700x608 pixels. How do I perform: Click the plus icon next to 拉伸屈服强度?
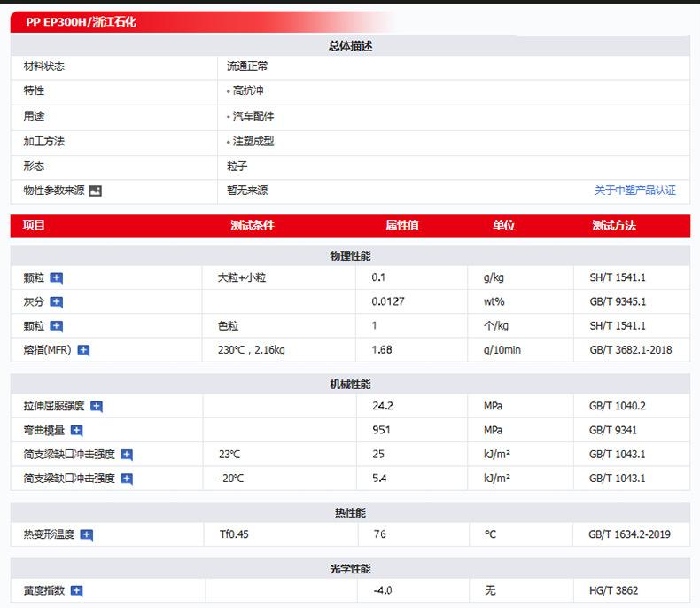pos(97,406)
